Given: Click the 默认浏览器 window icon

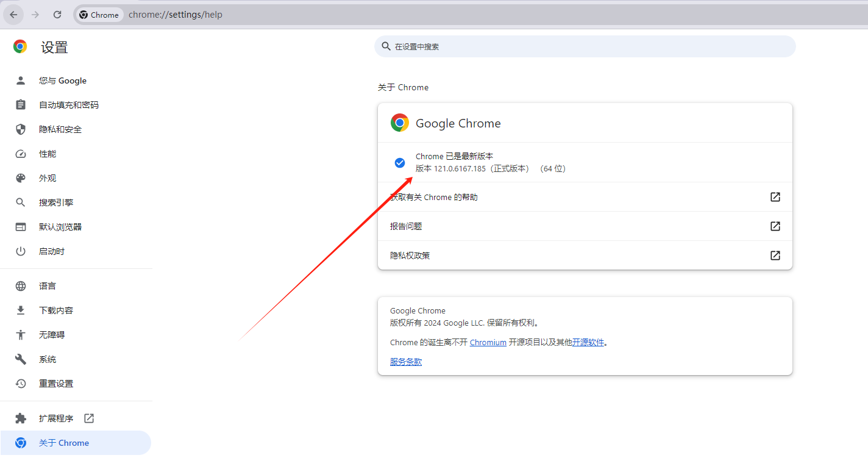Looking at the screenshot, I should tap(21, 227).
